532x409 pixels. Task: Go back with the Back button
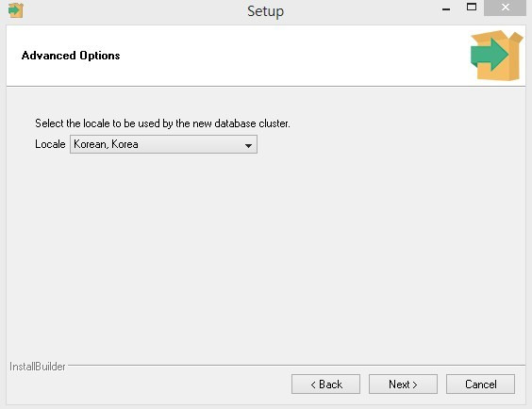tap(325, 384)
